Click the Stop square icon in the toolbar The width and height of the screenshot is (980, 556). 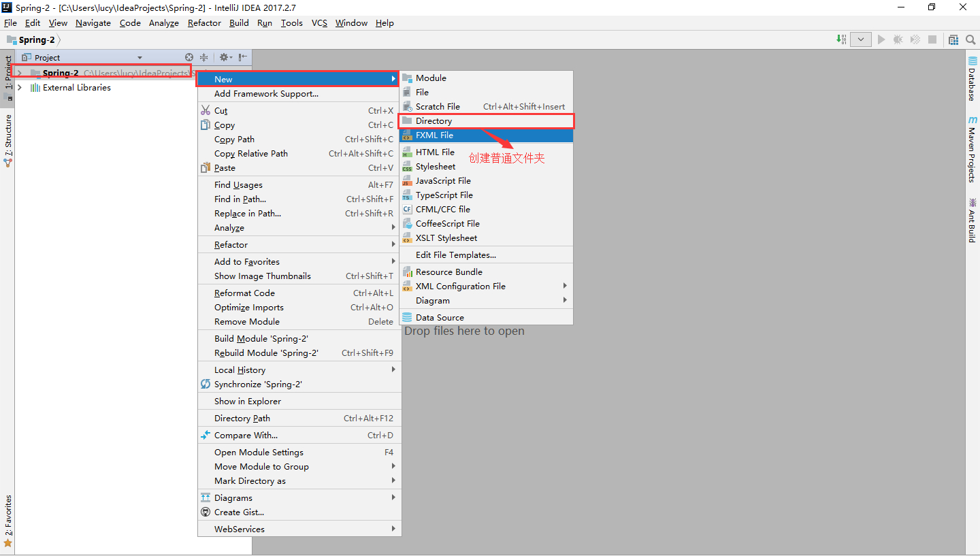coord(933,39)
